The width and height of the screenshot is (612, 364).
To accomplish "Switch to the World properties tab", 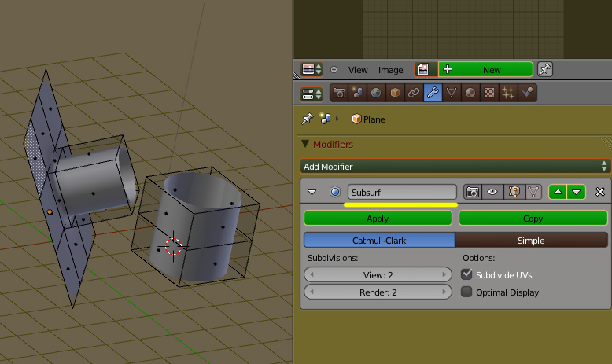I will click(376, 93).
